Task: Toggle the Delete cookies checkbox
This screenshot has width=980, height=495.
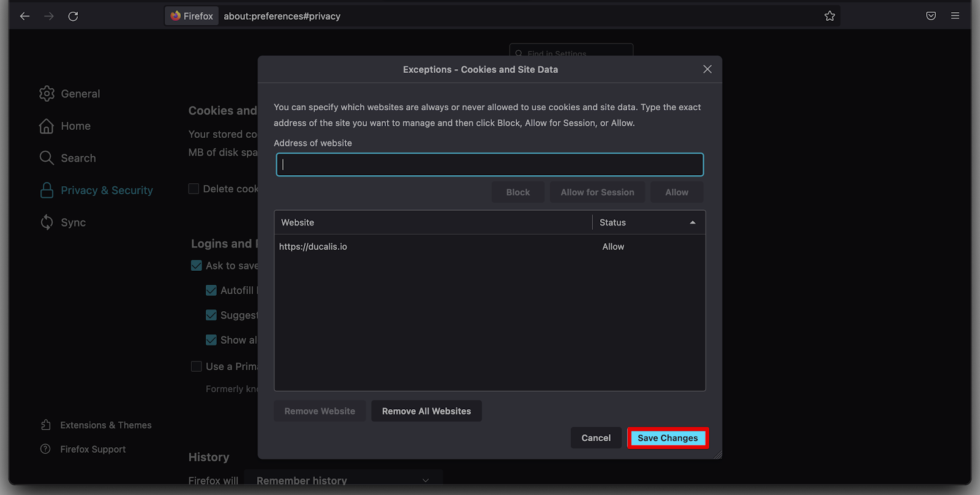Action: (194, 189)
